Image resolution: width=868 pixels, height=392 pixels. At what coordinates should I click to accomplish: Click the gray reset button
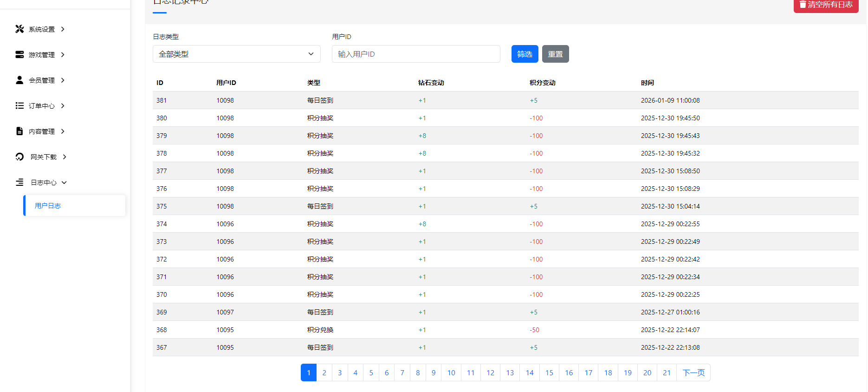[x=555, y=54]
